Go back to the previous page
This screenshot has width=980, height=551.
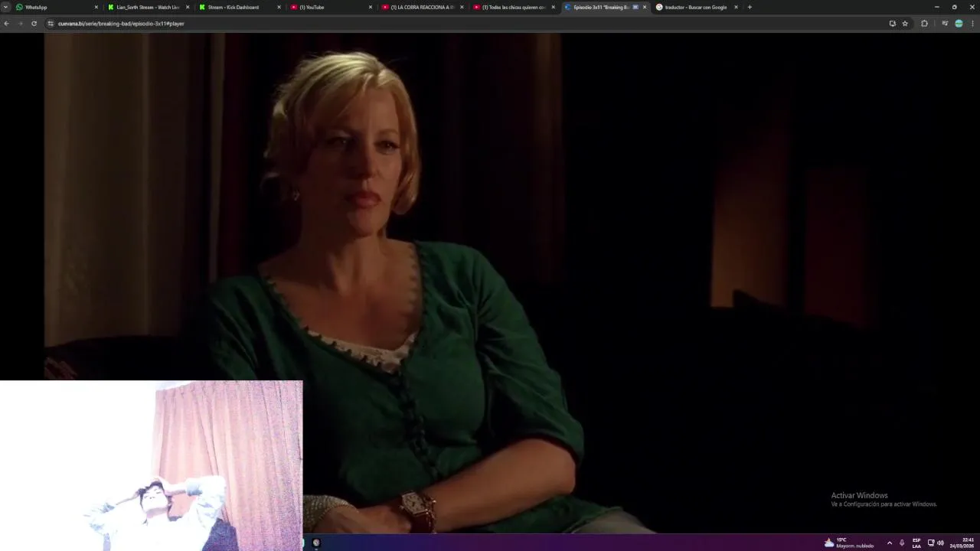pyautogui.click(x=6, y=24)
